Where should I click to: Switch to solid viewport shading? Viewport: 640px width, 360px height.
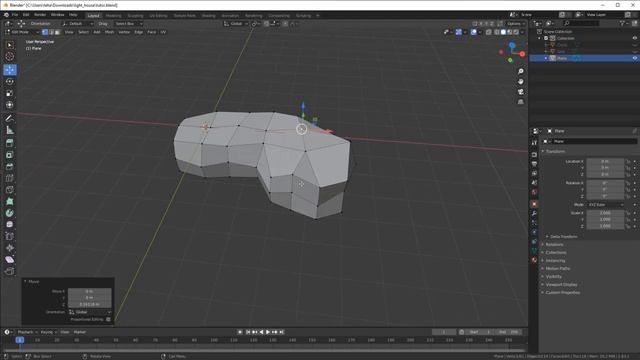click(503, 32)
